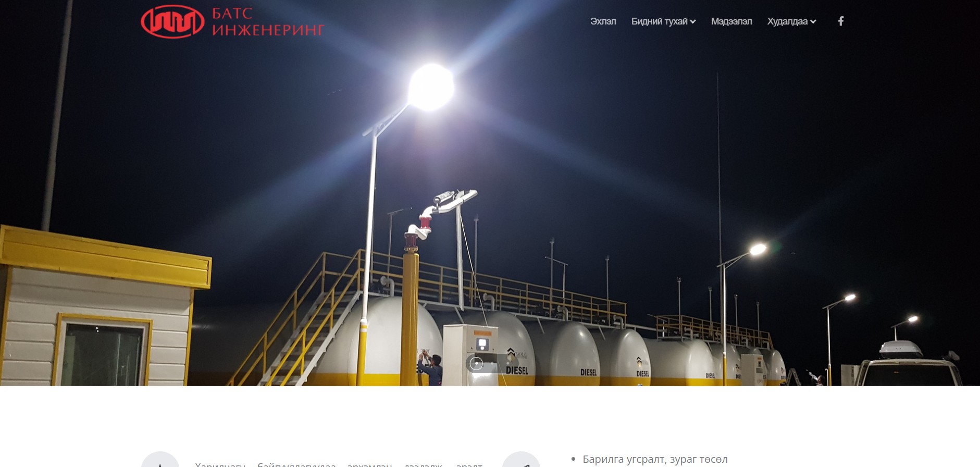The image size is (980, 467).
Task: Click the БАТС ИНЖЕНЕРИНГ logo text
Action: tap(268, 22)
